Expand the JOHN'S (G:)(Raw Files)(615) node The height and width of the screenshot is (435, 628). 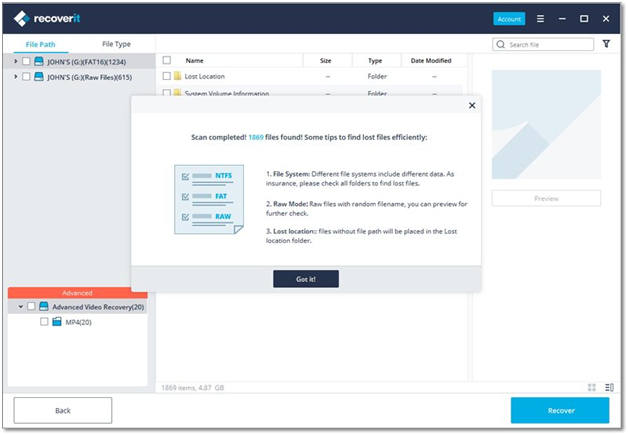15,76
